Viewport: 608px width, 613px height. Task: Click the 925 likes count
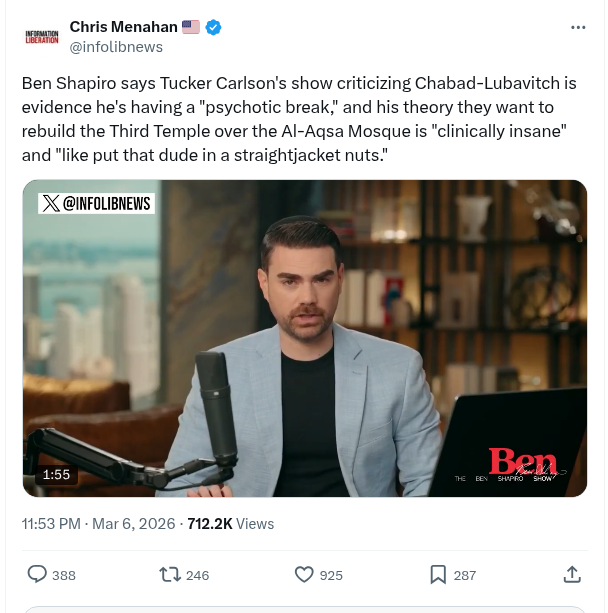(331, 575)
